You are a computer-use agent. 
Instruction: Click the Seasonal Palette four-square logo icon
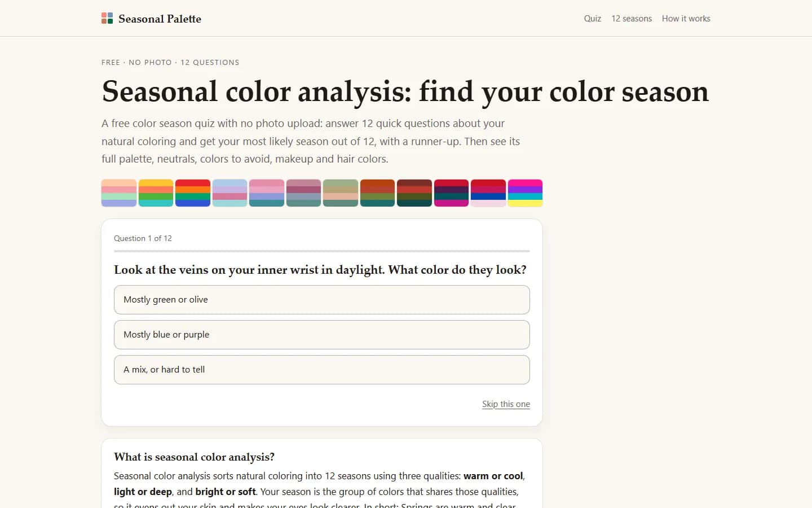(107, 19)
